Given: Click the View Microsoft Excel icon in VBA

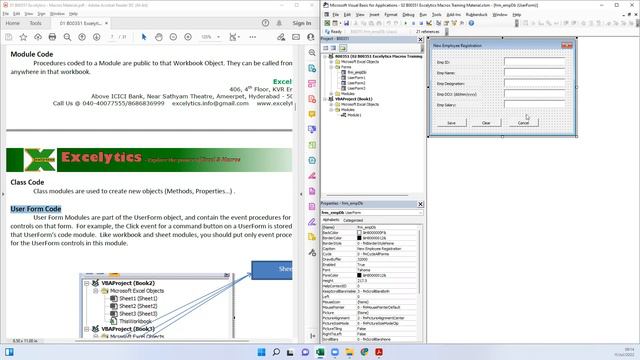Looking at the screenshot, I should [x=327, y=23].
